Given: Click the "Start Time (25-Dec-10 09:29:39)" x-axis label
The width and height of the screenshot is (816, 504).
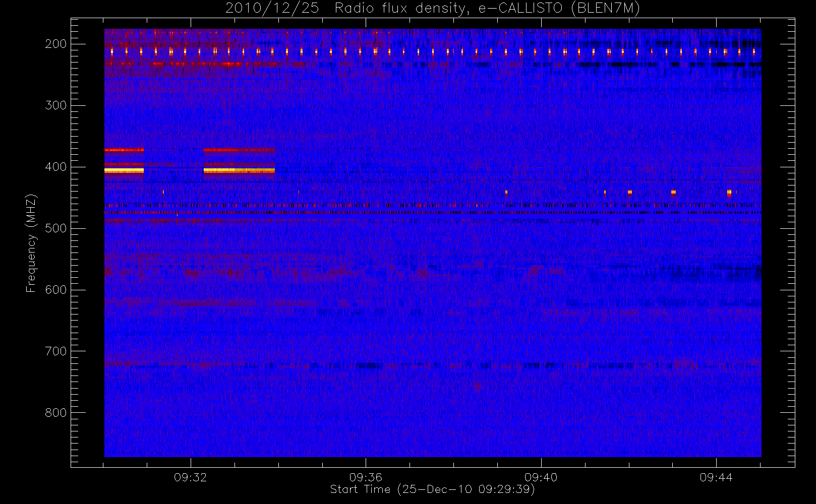Looking at the screenshot, I should [432, 489].
